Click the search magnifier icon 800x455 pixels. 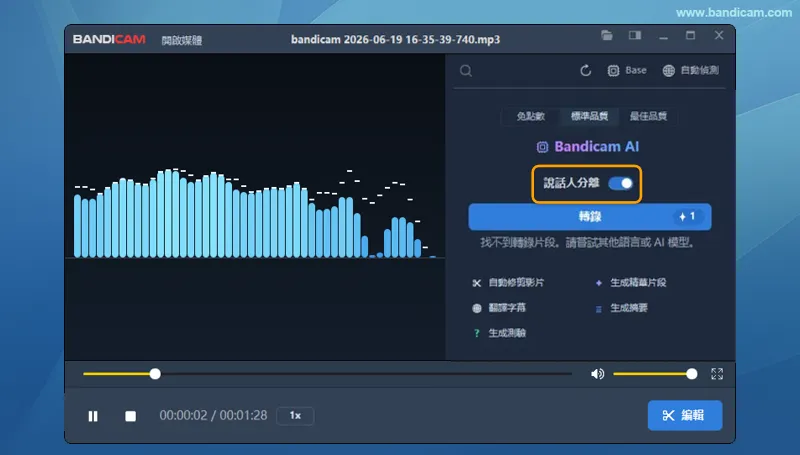465,70
